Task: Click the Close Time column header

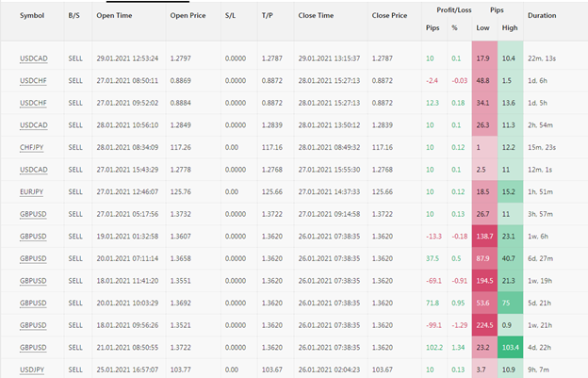Action: (319, 16)
